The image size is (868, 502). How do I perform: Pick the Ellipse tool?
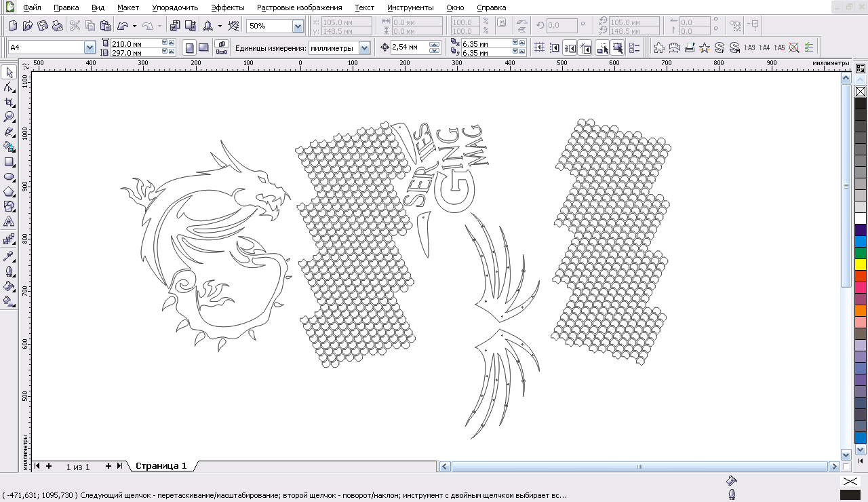(9, 176)
